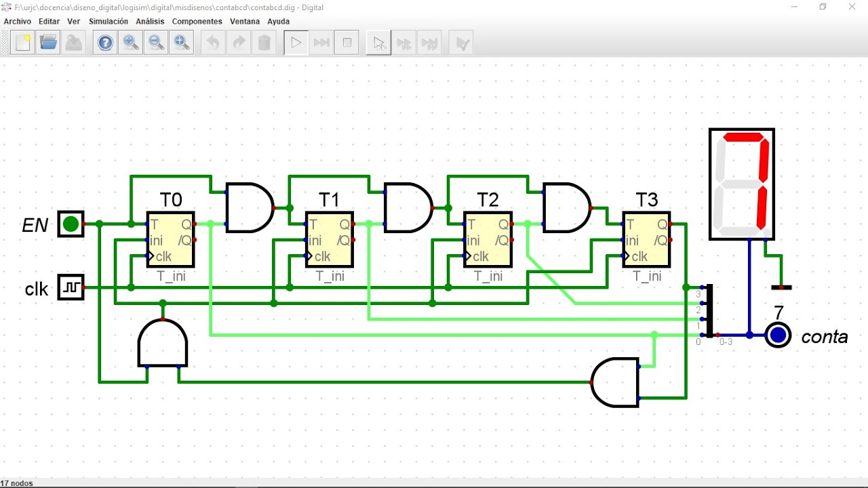The width and height of the screenshot is (868, 488).
Task: Open the Simulación menu
Action: (x=108, y=22)
